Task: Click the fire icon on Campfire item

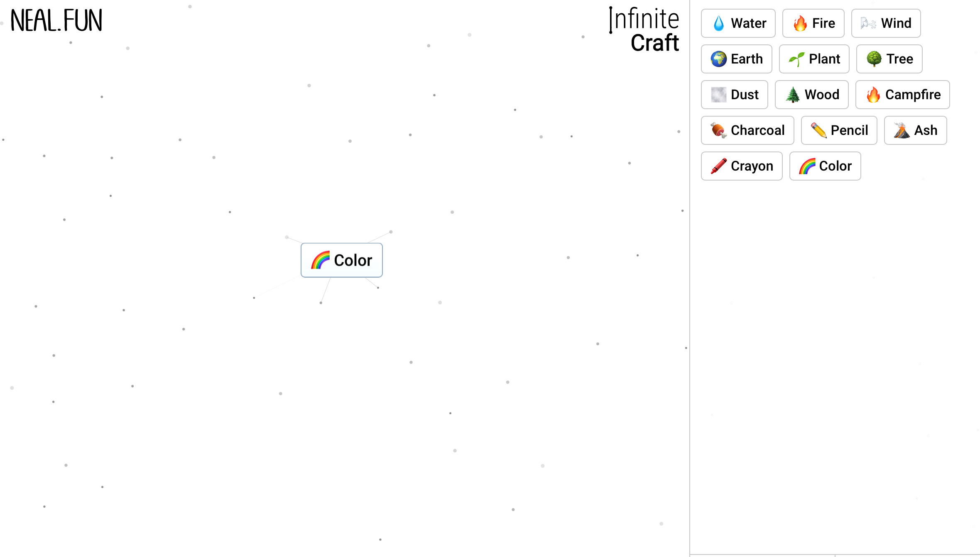Action: point(873,95)
